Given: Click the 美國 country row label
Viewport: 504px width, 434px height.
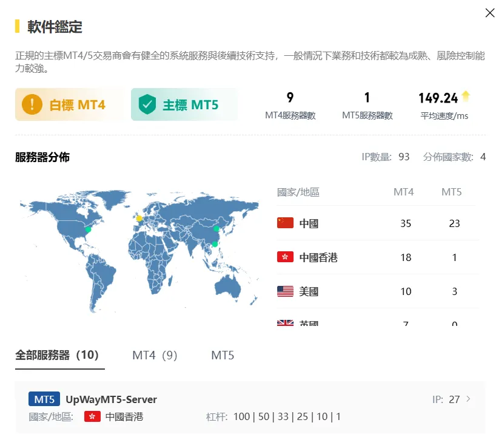Looking at the screenshot, I should tap(309, 291).
